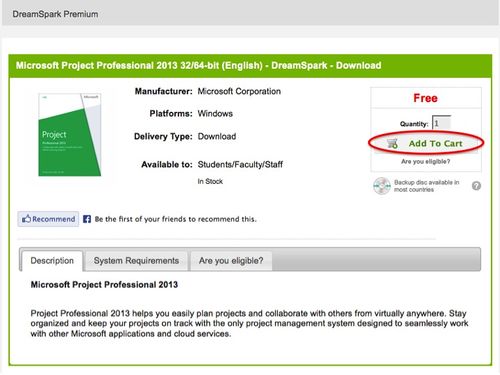The image size is (500, 375).
Task: Click the 'In Stock' status text
Action: 210,181
